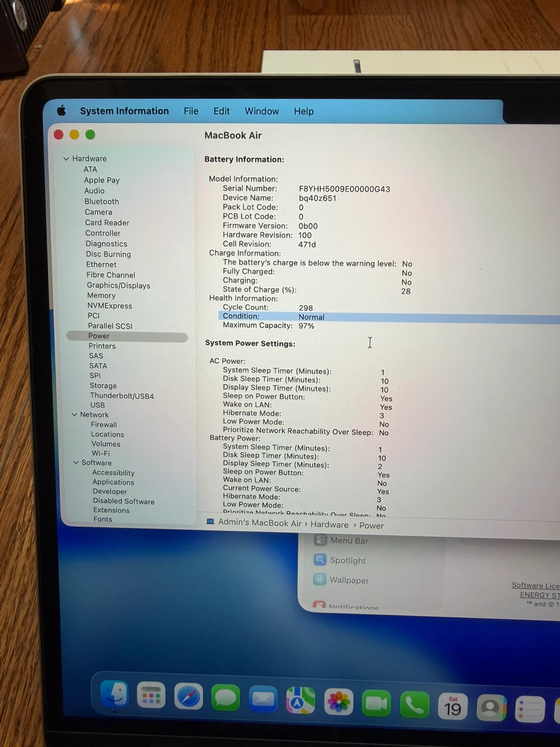Image resolution: width=560 pixels, height=747 pixels.
Task: Open the Help menu
Action: click(x=304, y=111)
